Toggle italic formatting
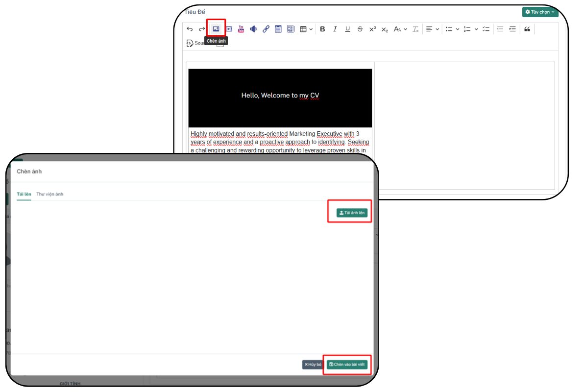The width and height of the screenshot is (584, 392). point(335,29)
